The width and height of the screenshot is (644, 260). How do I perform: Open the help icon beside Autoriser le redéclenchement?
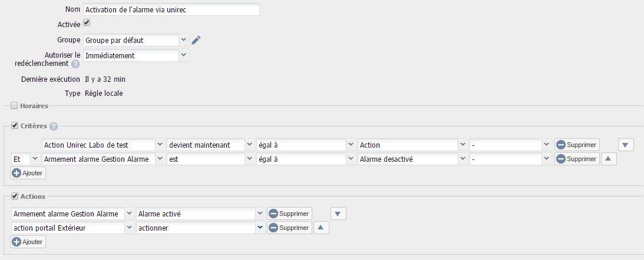pos(75,64)
